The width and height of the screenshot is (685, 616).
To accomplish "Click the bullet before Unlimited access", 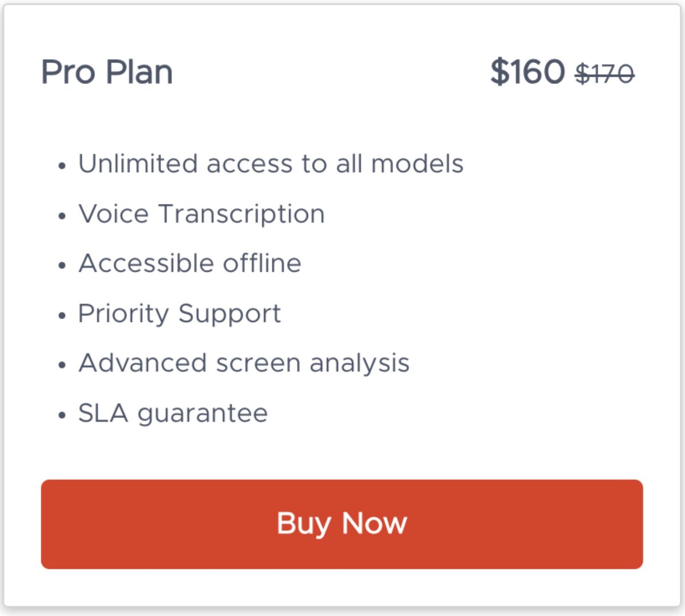I will 62,167.
